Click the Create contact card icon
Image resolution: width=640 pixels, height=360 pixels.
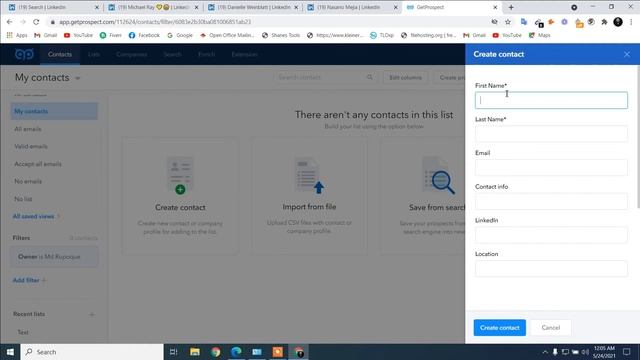tap(180, 176)
